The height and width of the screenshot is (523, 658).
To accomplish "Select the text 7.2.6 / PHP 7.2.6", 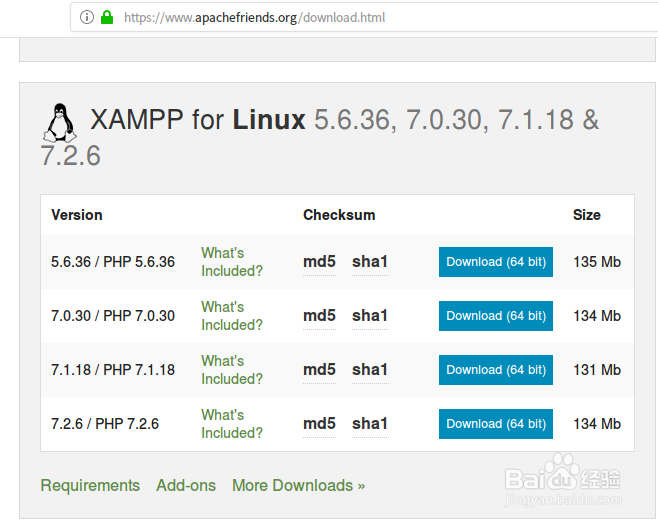I will [x=105, y=424].
